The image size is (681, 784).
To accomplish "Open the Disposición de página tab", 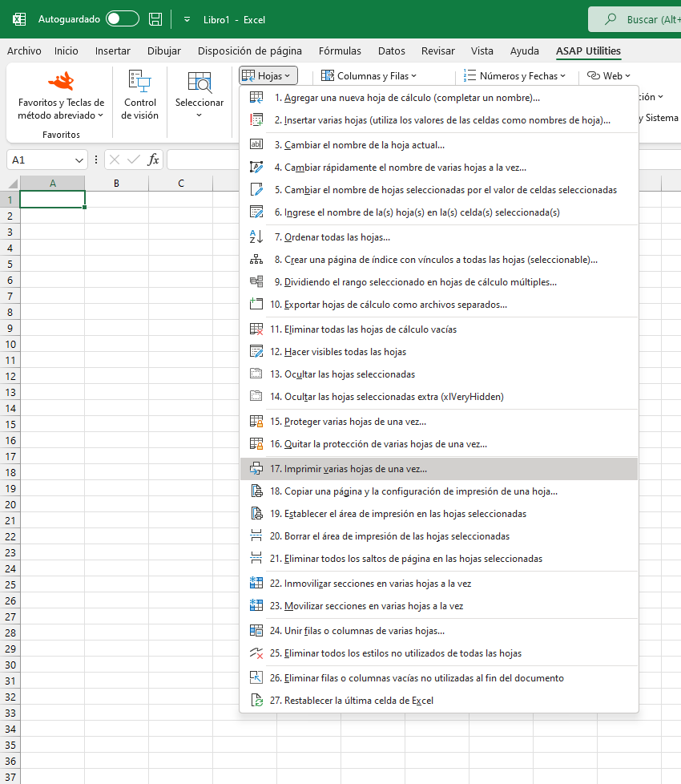I will tap(249, 51).
